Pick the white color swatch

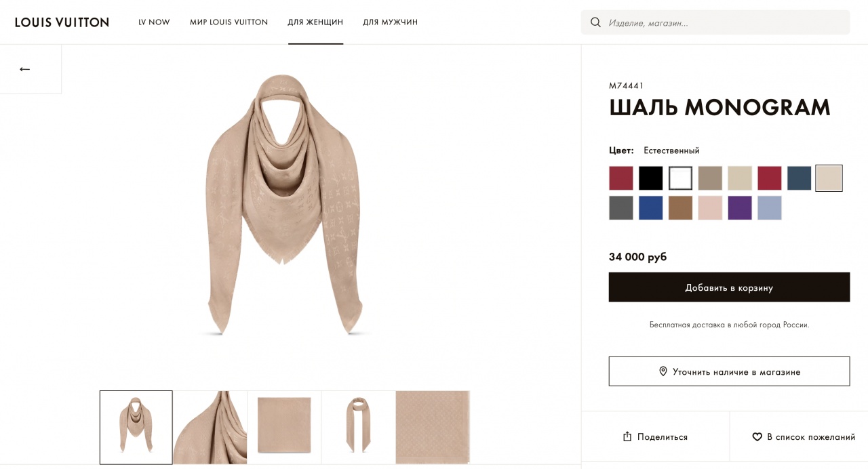pyautogui.click(x=680, y=178)
